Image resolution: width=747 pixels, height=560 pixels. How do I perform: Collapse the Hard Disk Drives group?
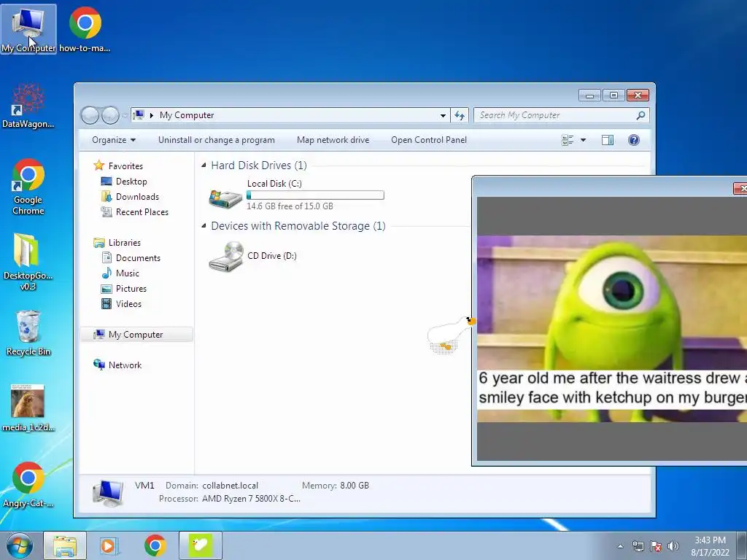tap(204, 166)
